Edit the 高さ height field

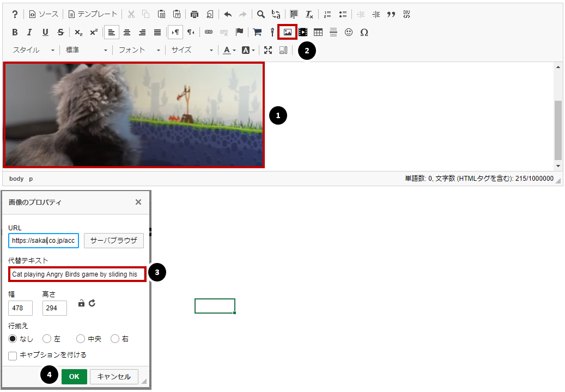coord(55,308)
